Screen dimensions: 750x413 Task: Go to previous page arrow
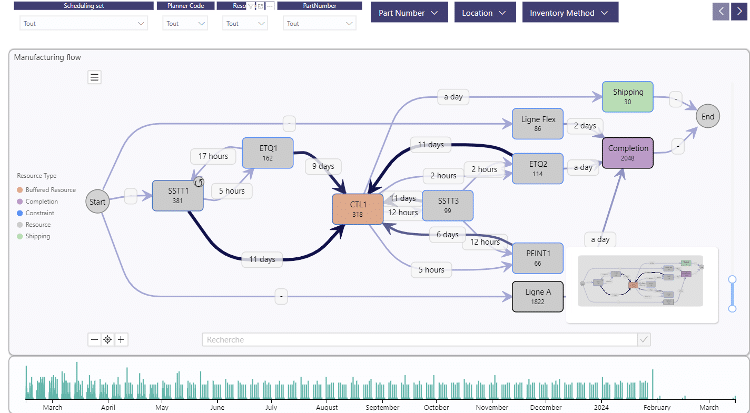click(721, 11)
